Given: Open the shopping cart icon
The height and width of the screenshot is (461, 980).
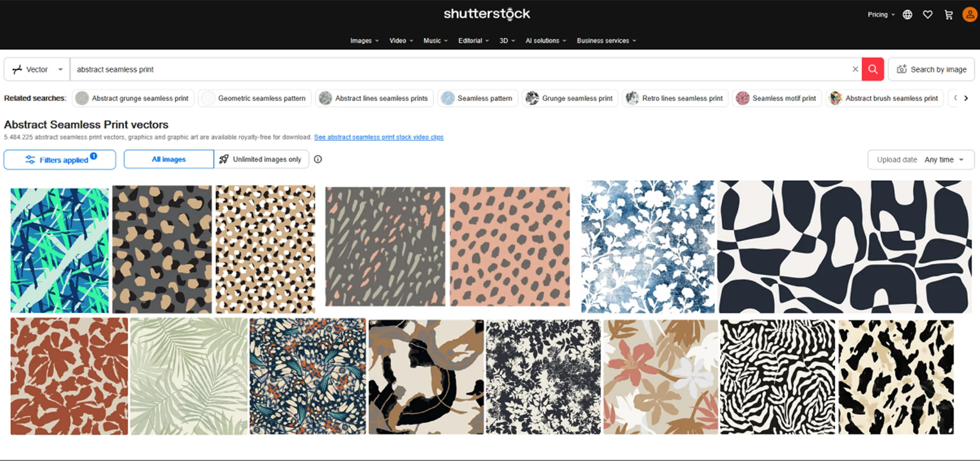Looking at the screenshot, I should point(948,15).
